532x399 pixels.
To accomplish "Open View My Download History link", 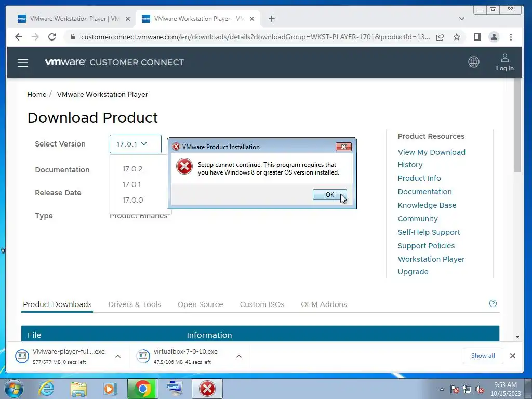I will click(x=431, y=158).
